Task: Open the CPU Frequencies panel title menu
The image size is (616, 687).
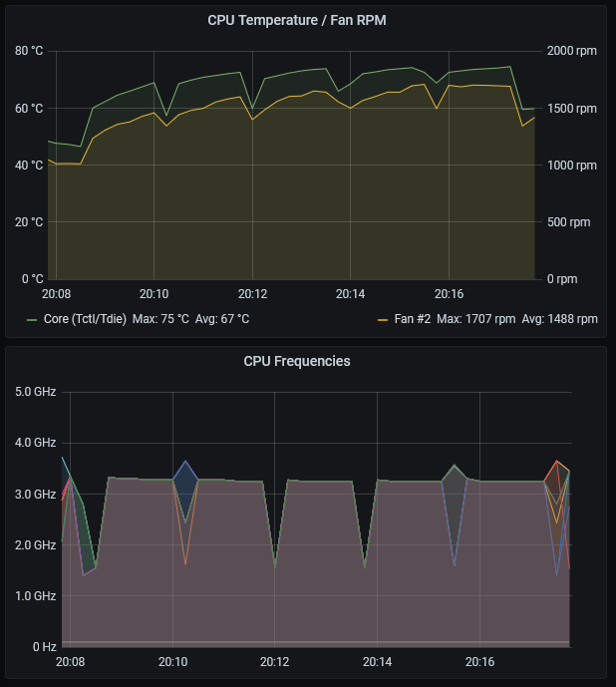Action: point(296,361)
